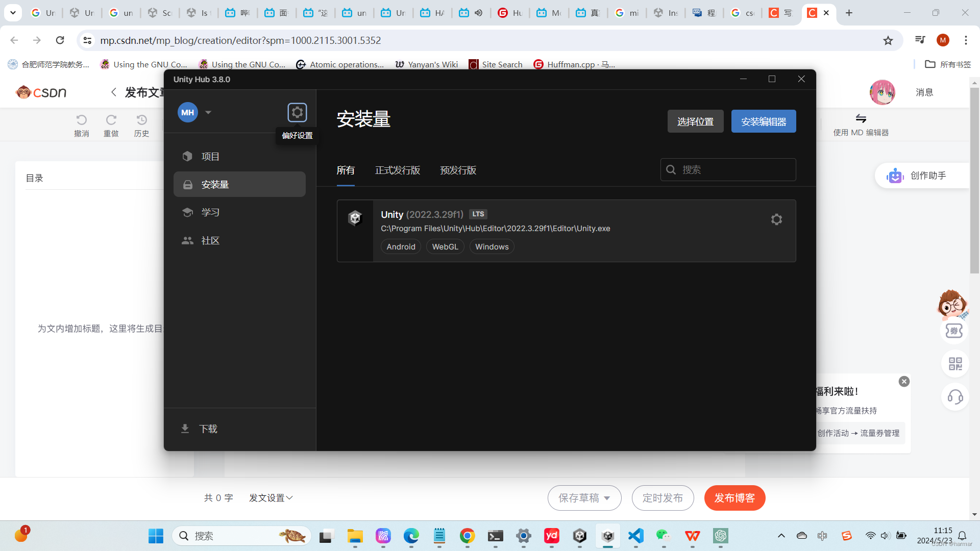Image resolution: width=980 pixels, height=551 pixels.
Task: Open Windows Start menu
Action: tap(156, 536)
